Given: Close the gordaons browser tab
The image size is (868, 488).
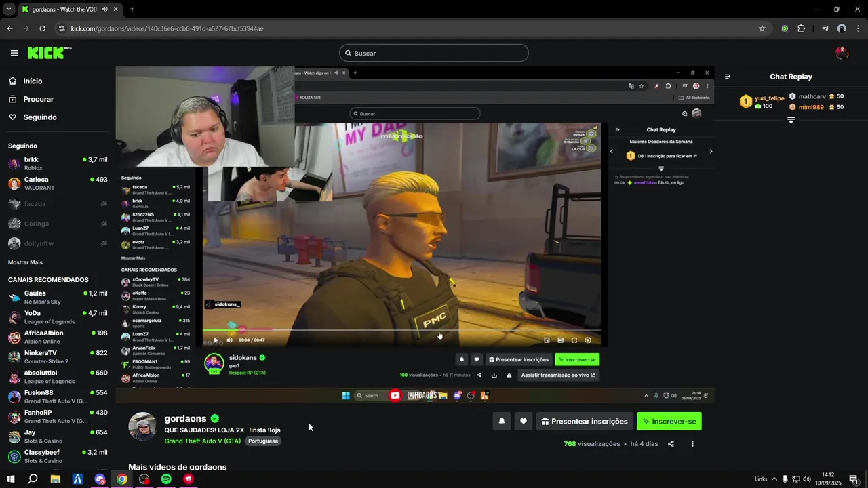Looking at the screenshot, I should tap(116, 9).
